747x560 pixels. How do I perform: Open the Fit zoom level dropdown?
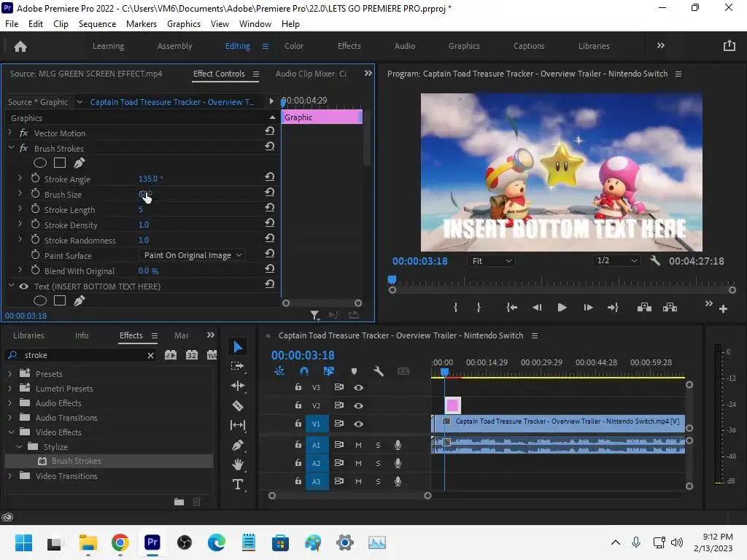tap(492, 261)
